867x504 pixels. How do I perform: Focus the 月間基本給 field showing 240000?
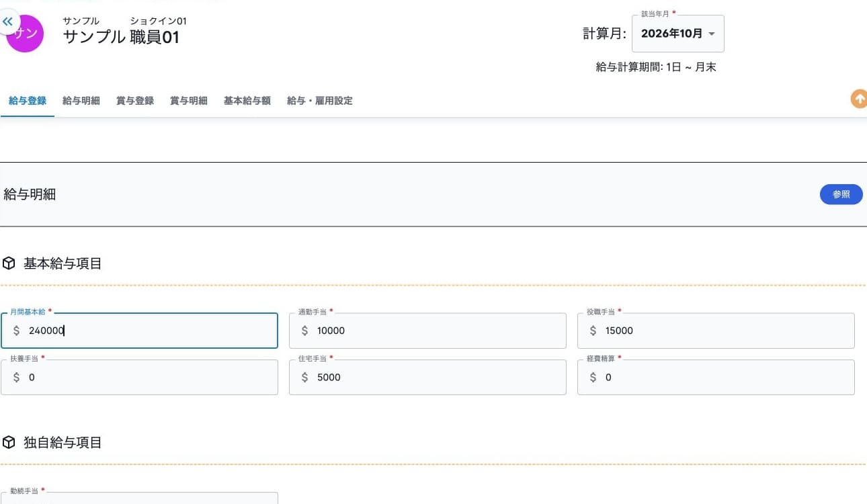coord(139,331)
